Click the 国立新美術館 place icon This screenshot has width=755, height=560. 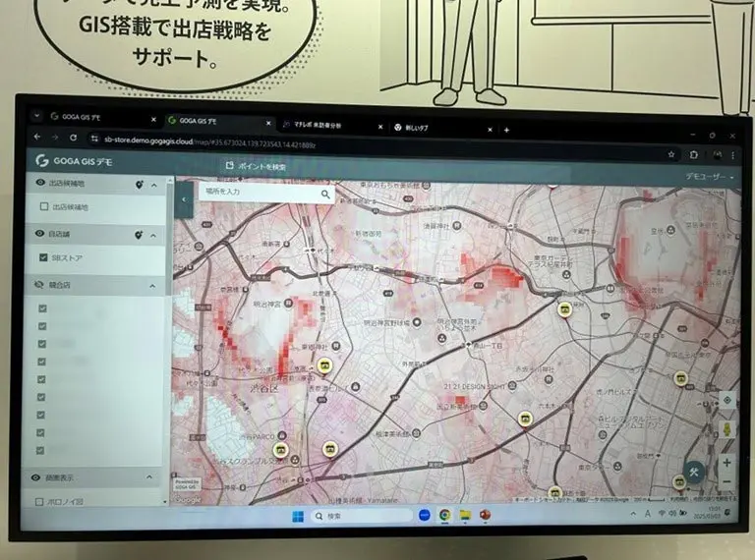(483, 406)
